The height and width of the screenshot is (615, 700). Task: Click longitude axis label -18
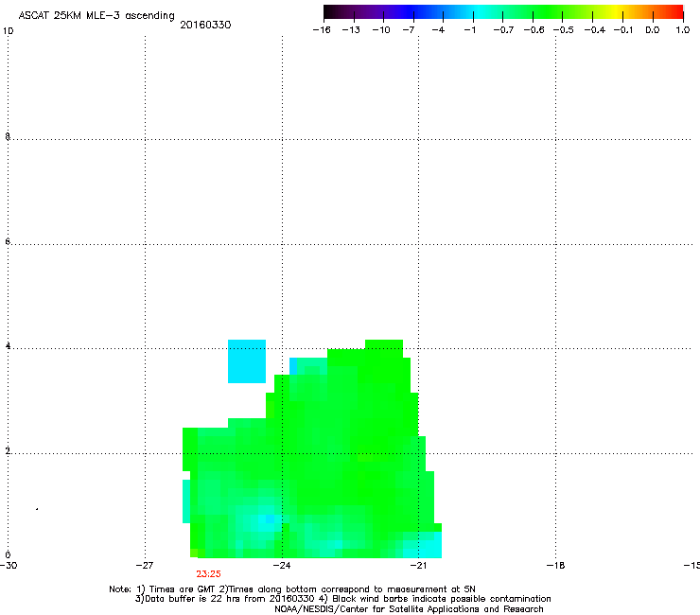(556, 566)
